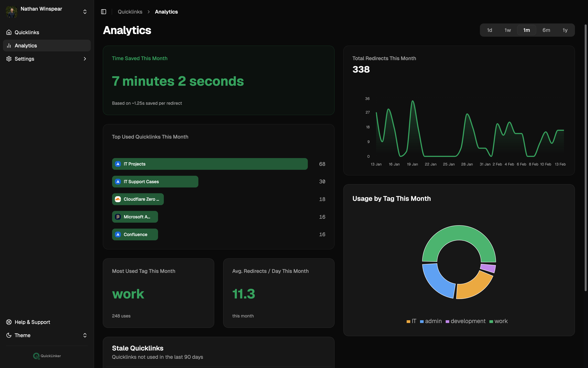Expand the Settings submenu chevron
The image size is (588, 368).
click(85, 59)
